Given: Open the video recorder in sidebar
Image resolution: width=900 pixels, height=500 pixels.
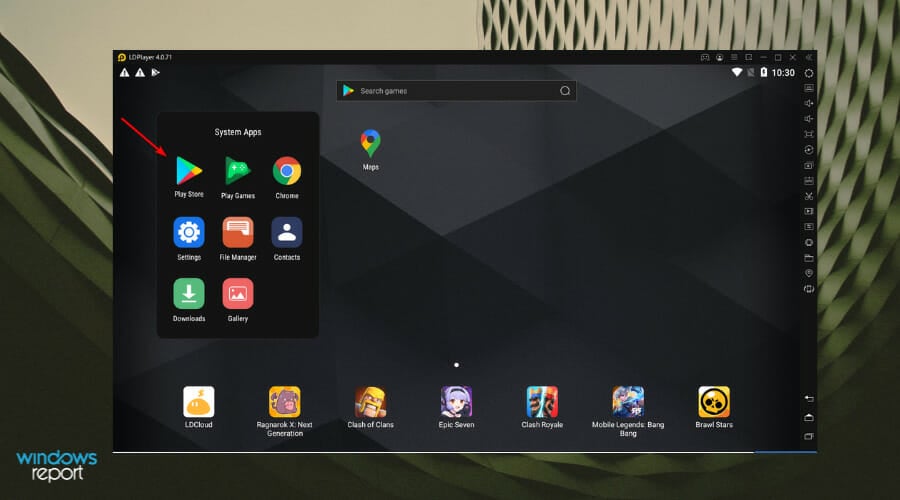Looking at the screenshot, I should click(809, 211).
